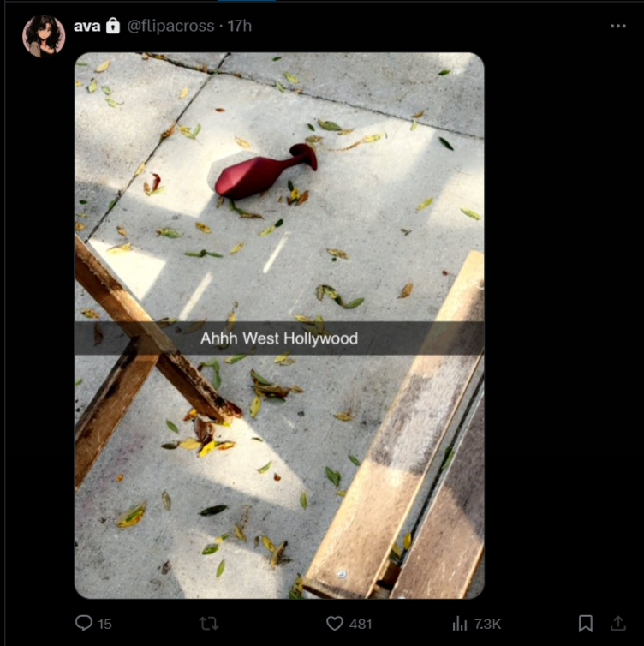
Task: Share the post using the upload arrow icon
Action: (617, 623)
